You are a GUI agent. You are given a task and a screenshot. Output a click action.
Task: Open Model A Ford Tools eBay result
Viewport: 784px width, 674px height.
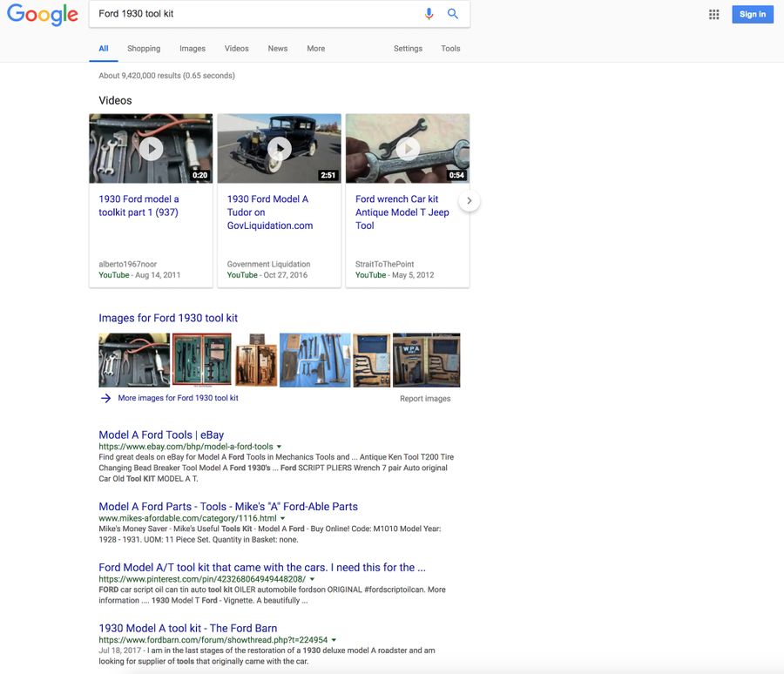(x=161, y=435)
